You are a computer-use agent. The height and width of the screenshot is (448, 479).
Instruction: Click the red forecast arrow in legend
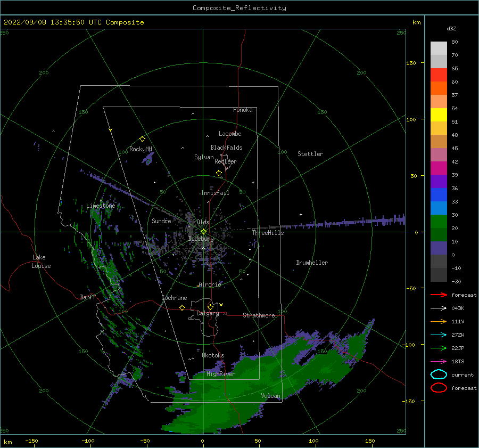pyautogui.click(x=439, y=295)
